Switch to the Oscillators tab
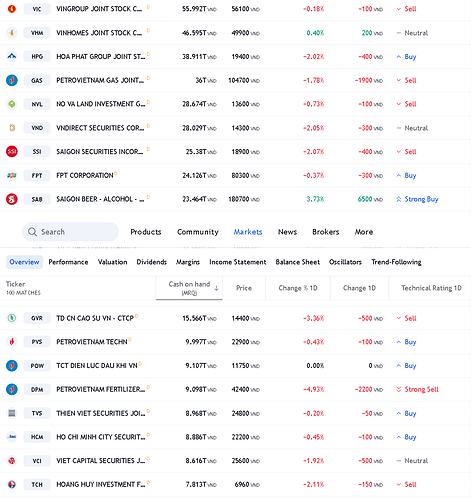This screenshot has width=471, height=500. [345, 262]
